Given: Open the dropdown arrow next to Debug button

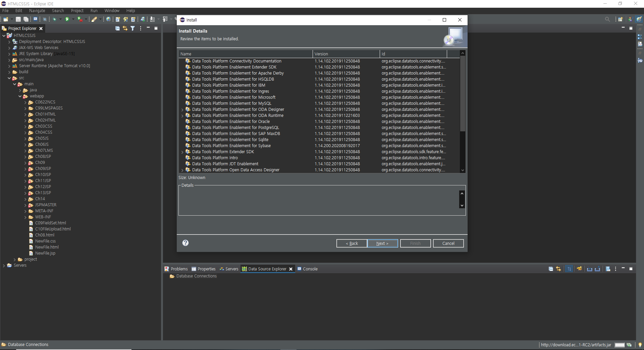Looking at the screenshot, I should pyautogui.click(x=60, y=19).
